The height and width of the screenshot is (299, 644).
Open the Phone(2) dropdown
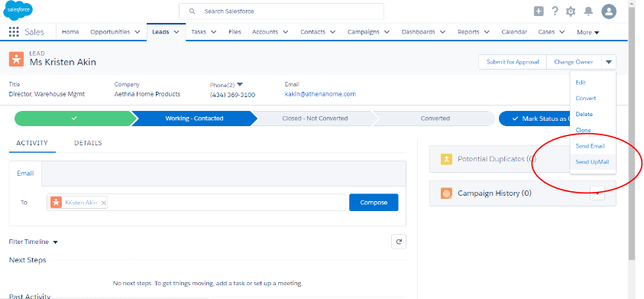[x=241, y=84]
